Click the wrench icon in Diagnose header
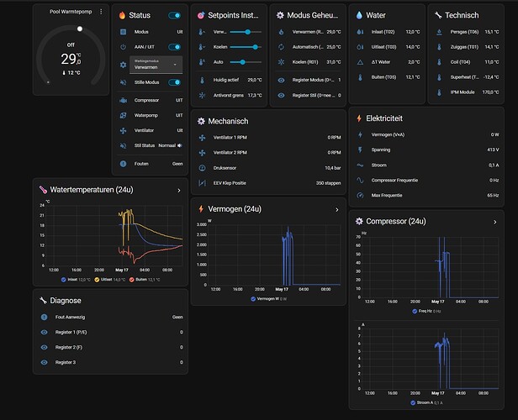Screen dimensions: 518x420 click(43, 300)
